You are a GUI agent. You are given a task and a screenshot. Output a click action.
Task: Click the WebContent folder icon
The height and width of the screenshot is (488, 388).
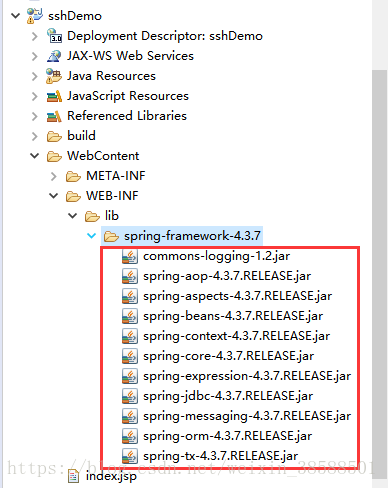tap(54, 156)
